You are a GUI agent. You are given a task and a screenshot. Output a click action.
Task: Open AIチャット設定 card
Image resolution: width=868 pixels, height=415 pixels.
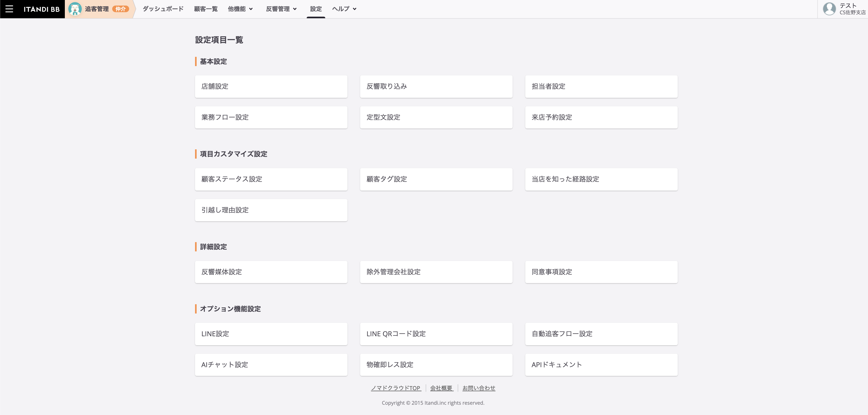point(271,365)
